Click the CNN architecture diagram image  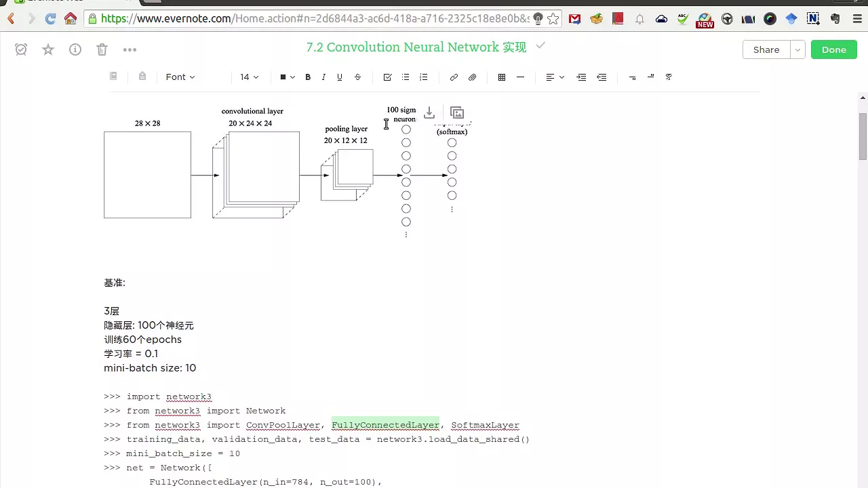[x=288, y=172]
